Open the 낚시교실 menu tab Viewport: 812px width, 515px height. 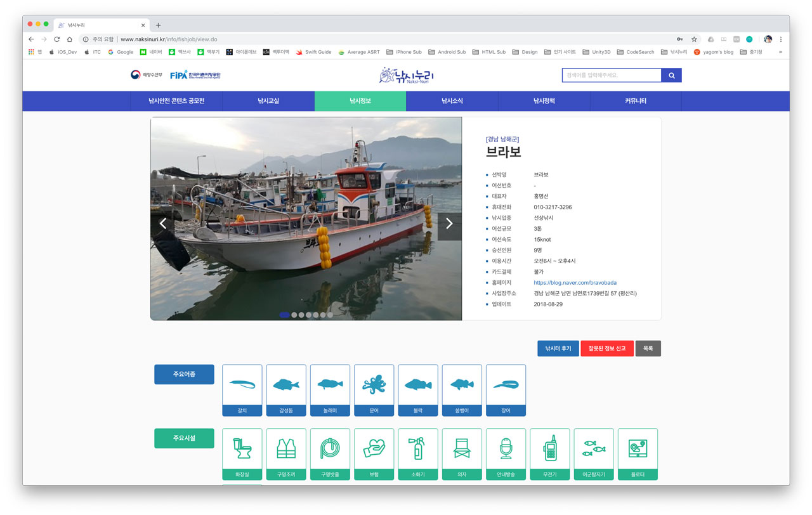268,101
